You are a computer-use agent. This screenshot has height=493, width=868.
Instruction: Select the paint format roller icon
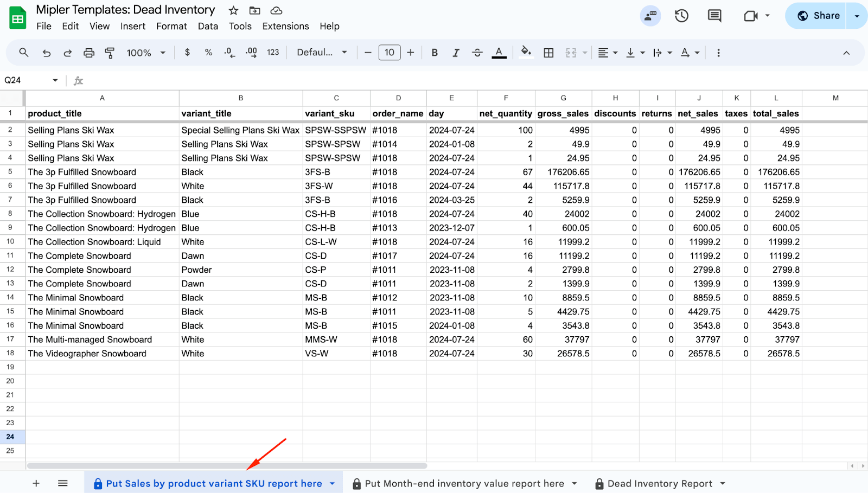tap(110, 53)
